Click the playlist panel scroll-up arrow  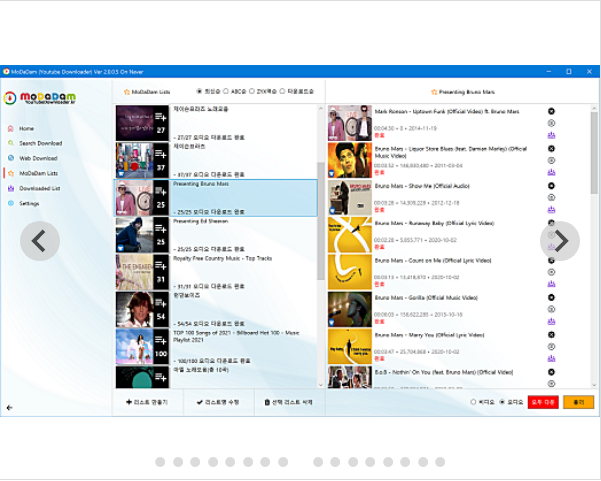click(321, 109)
